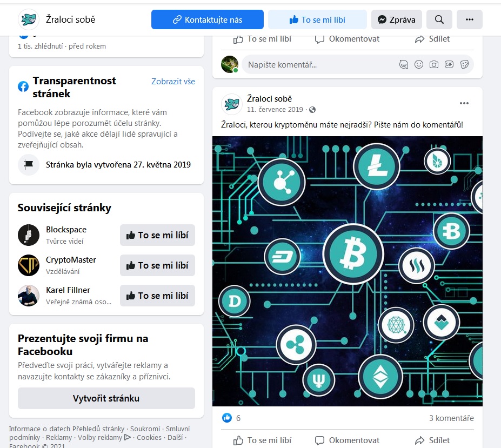Open the page search magnifier icon
Image resolution: width=501 pixels, height=448 pixels.
[x=439, y=19]
